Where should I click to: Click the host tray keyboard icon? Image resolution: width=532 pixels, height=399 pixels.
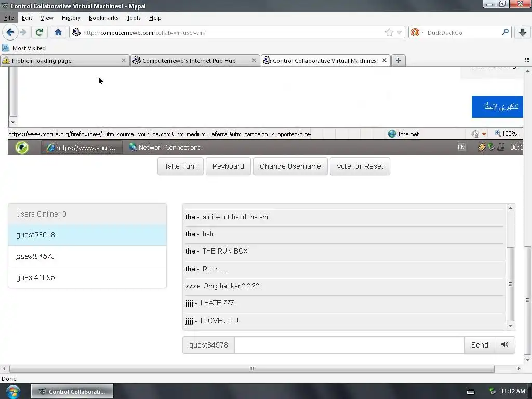click(x=471, y=392)
